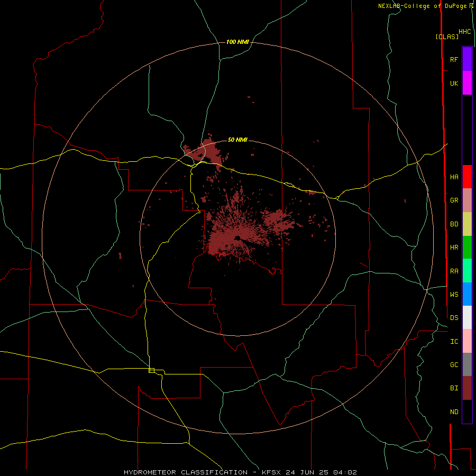This screenshot has width=476, height=476.
Task: Click the "NEXLAB-College of DuPage" credit text
Action: pos(422,6)
